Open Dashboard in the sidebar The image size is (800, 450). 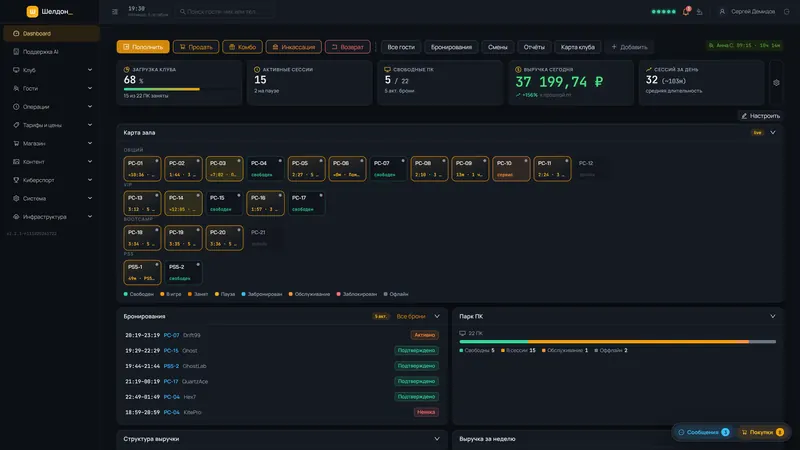tap(51, 34)
